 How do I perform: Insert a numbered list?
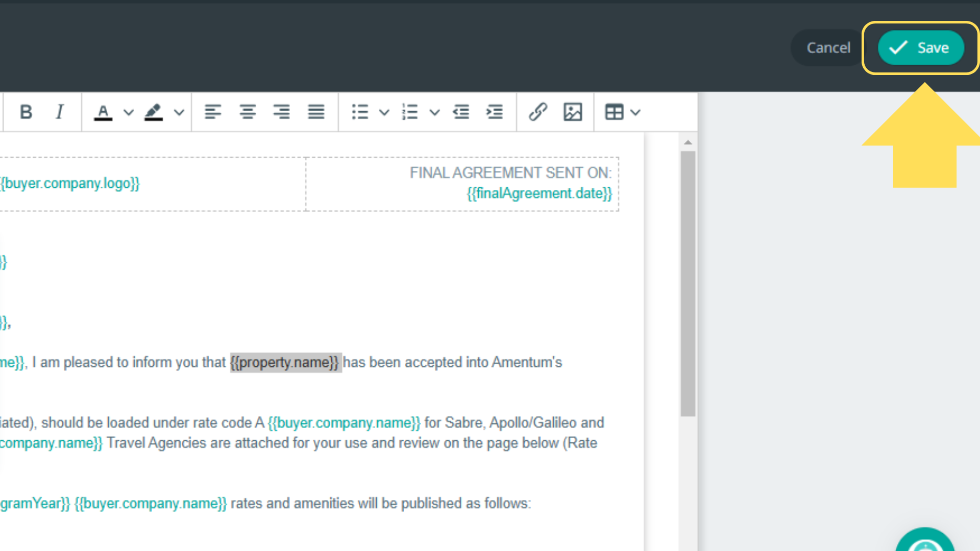click(x=410, y=112)
